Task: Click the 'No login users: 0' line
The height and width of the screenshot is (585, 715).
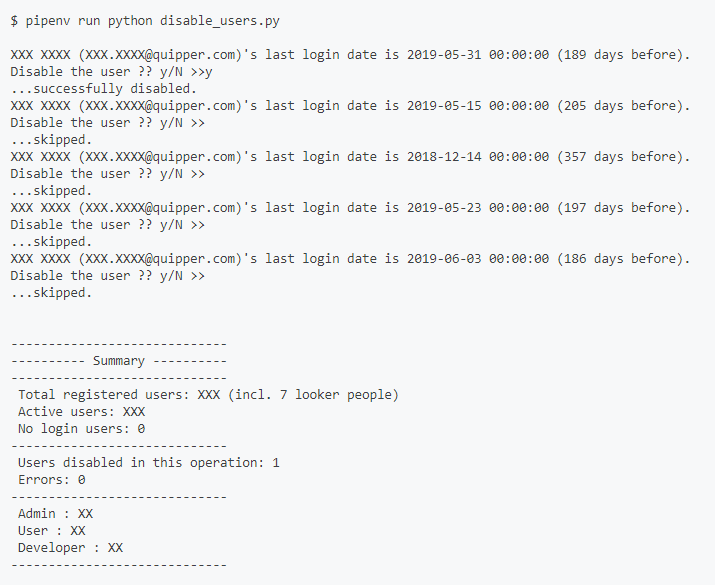Action: click(x=81, y=429)
